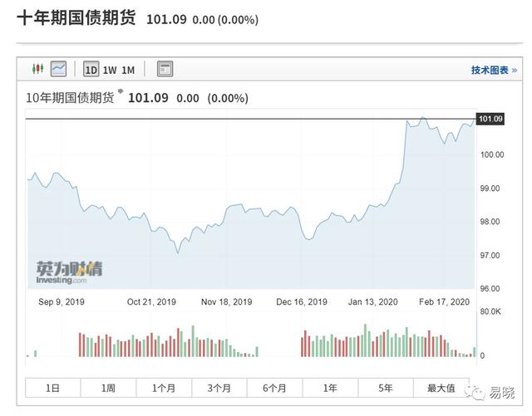This screenshot has height=416, width=532.
Task: Click the 100.00 price axis value
Action: 492,154
